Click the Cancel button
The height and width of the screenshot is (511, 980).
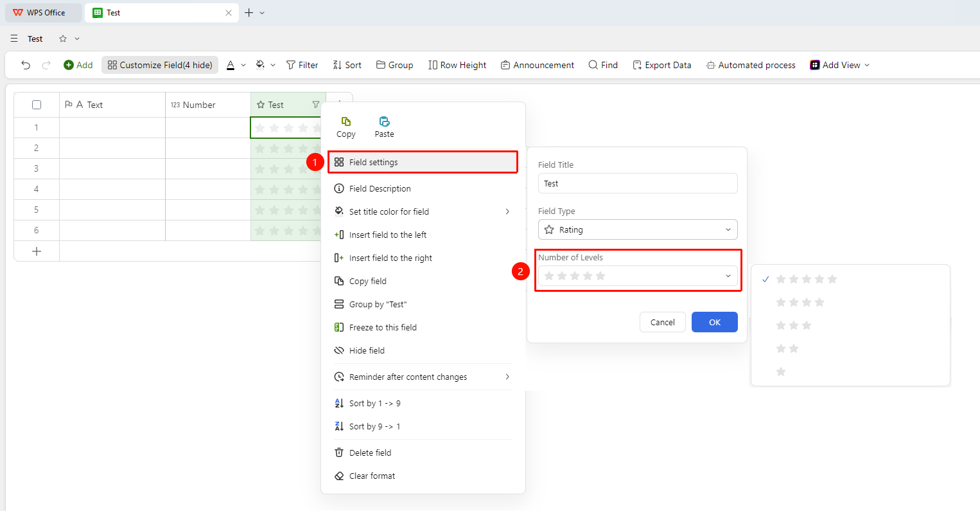click(663, 322)
